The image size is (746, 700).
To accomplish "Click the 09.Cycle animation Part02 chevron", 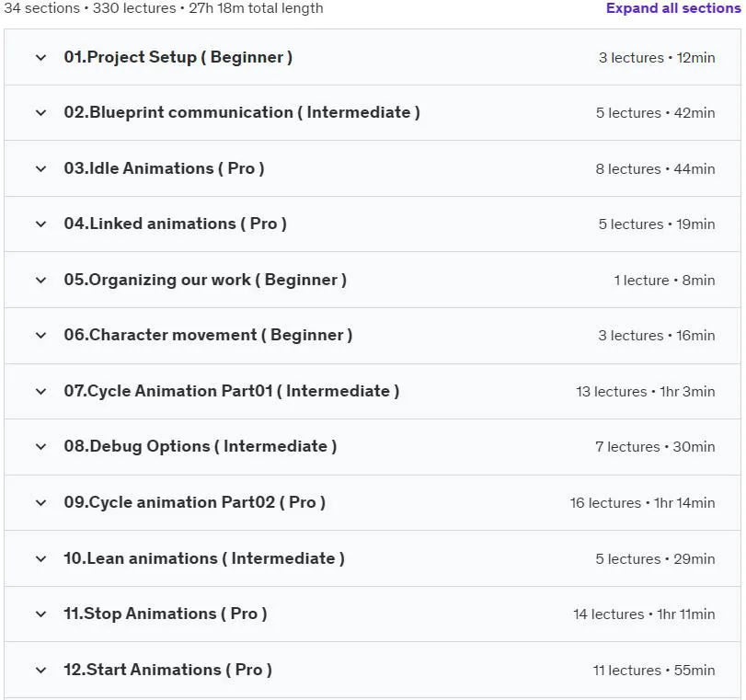I will pyautogui.click(x=40, y=503).
